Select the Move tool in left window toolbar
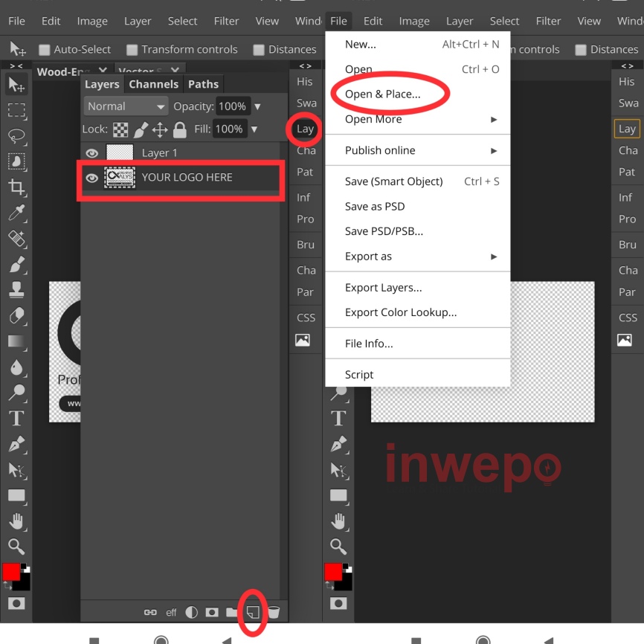This screenshot has width=644, height=644. tap(16, 85)
